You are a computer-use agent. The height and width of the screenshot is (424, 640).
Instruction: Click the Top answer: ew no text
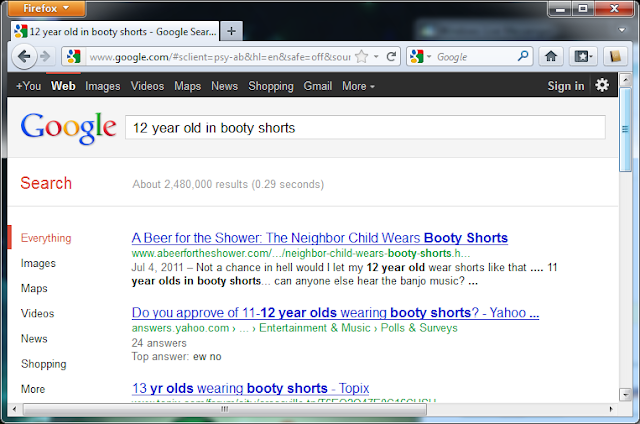(176, 357)
